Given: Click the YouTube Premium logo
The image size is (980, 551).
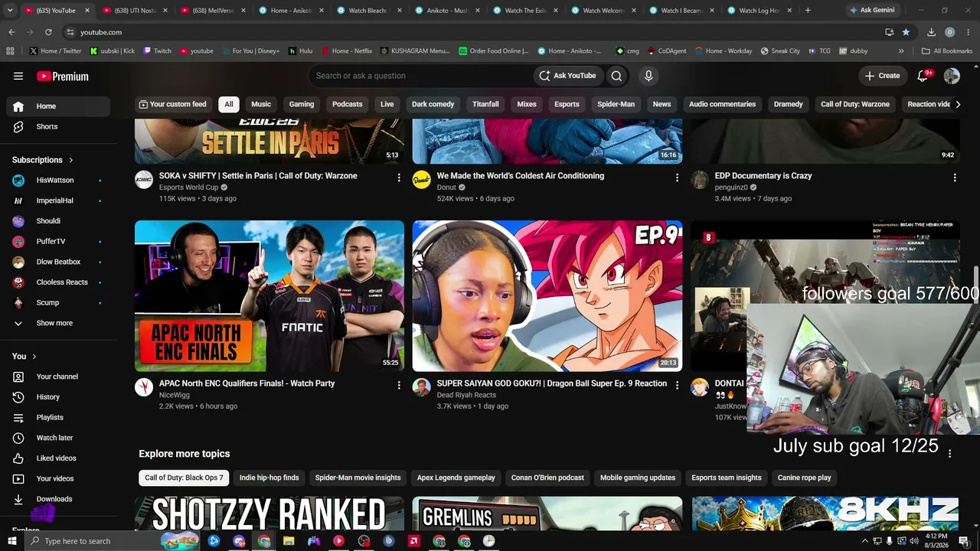Looking at the screenshot, I should tap(63, 76).
